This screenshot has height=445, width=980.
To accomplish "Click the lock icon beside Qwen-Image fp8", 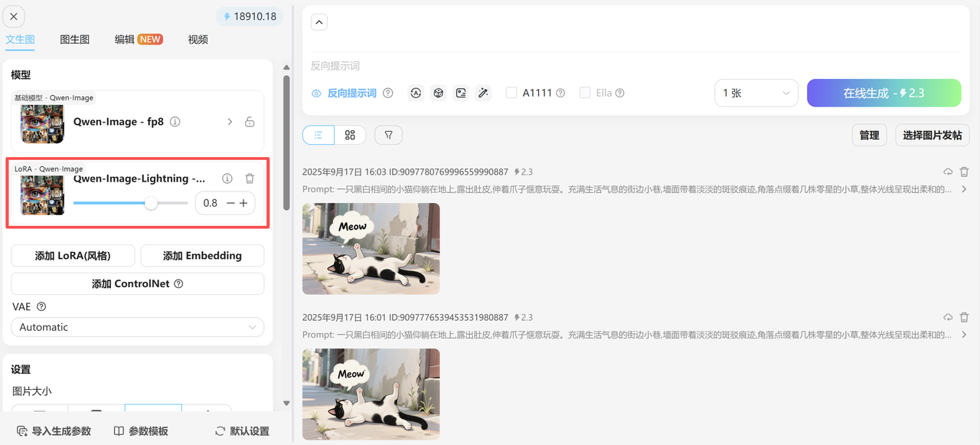I will 250,122.
